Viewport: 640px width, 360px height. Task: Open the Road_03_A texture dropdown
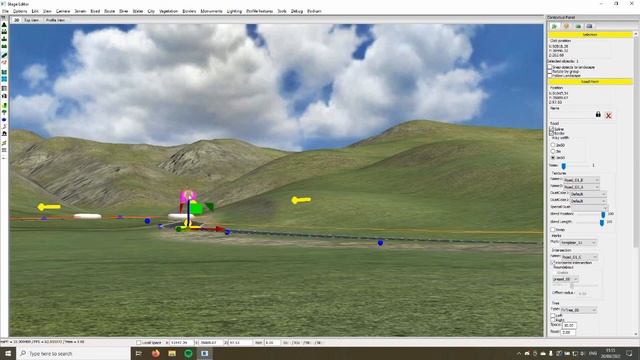click(581, 187)
